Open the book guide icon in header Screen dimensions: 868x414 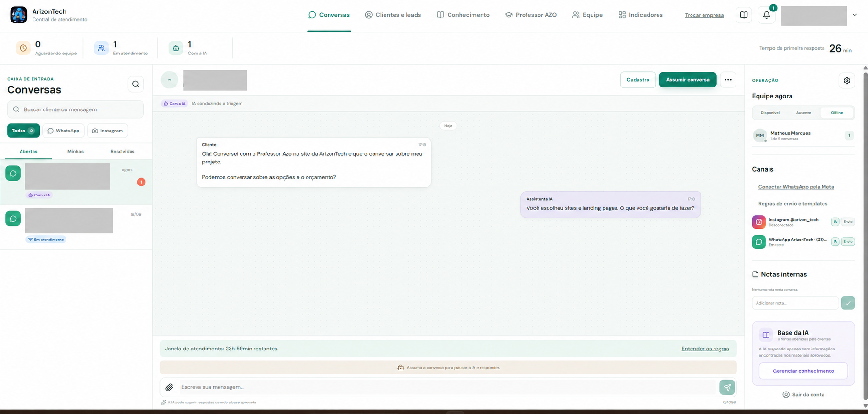744,15
